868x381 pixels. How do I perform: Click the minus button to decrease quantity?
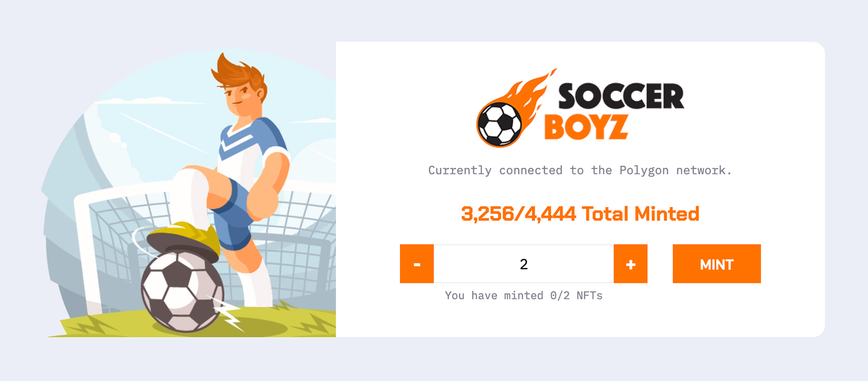417,264
